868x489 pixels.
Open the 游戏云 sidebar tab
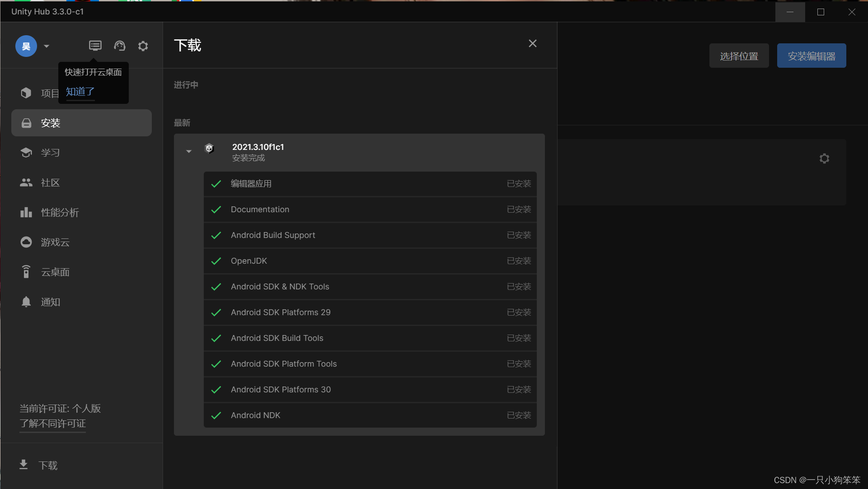coord(81,242)
